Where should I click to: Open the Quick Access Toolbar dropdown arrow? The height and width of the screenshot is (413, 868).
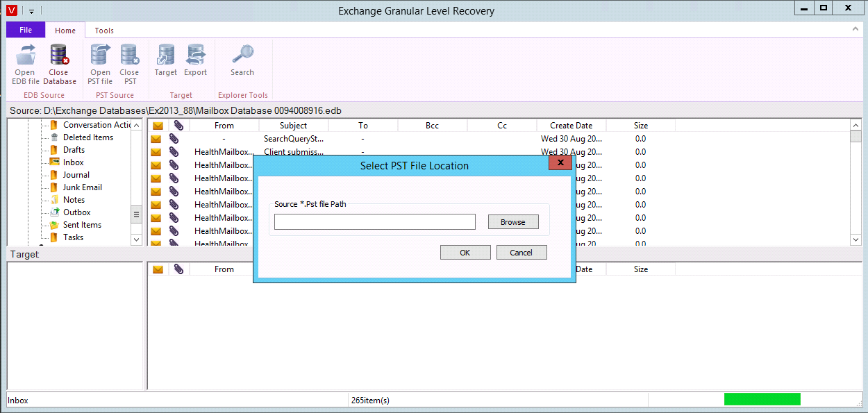(x=31, y=11)
